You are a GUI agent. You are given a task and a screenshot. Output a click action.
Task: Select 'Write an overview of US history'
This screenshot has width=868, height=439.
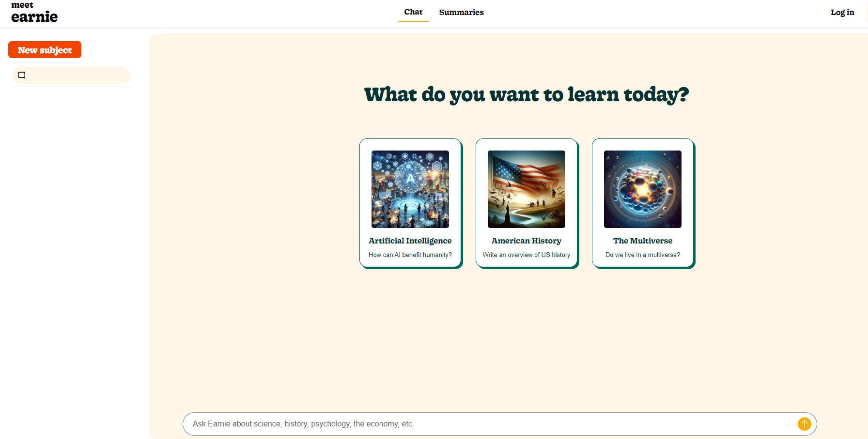click(526, 255)
